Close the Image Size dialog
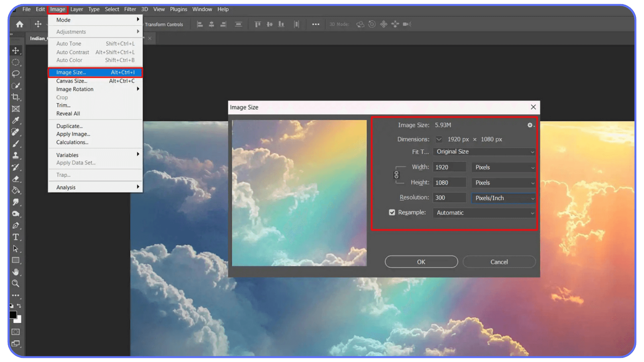The height and width of the screenshot is (362, 644). point(533,107)
